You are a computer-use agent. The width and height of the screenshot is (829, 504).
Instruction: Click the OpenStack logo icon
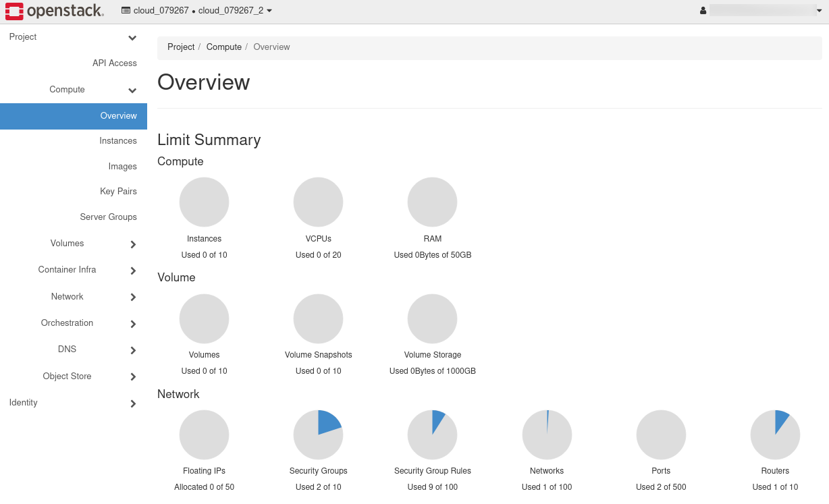(15, 11)
